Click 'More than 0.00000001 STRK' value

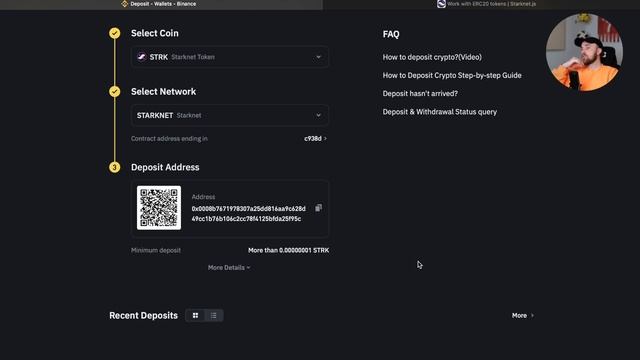(288, 250)
